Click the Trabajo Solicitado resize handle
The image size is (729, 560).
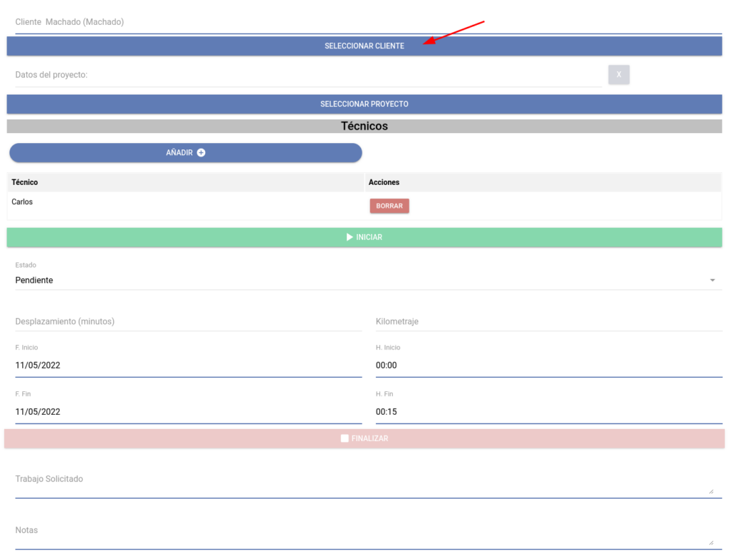click(710, 491)
